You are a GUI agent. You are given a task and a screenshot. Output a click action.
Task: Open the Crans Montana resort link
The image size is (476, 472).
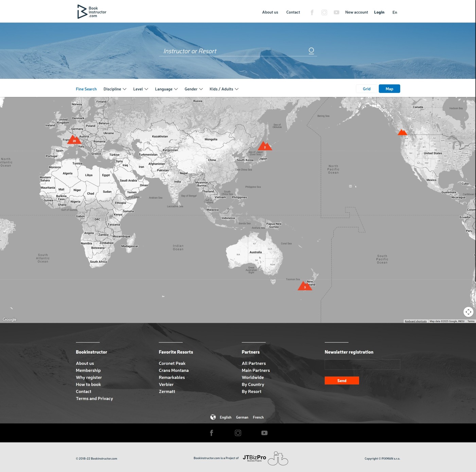(174, 370)
